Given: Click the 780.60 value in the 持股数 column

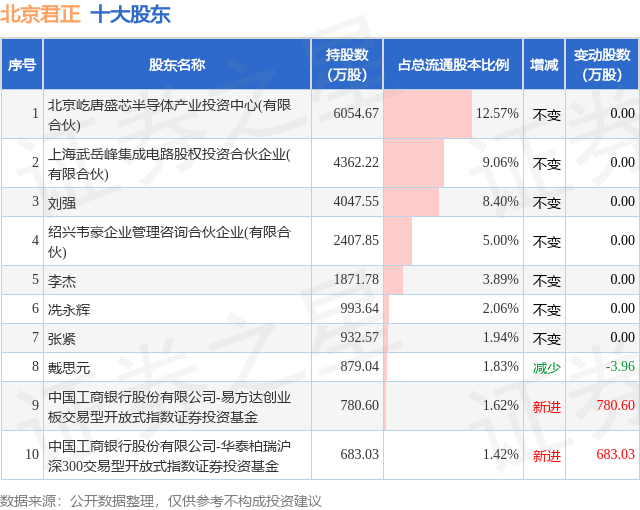Looking at the screenshot, I should point(360,405).
